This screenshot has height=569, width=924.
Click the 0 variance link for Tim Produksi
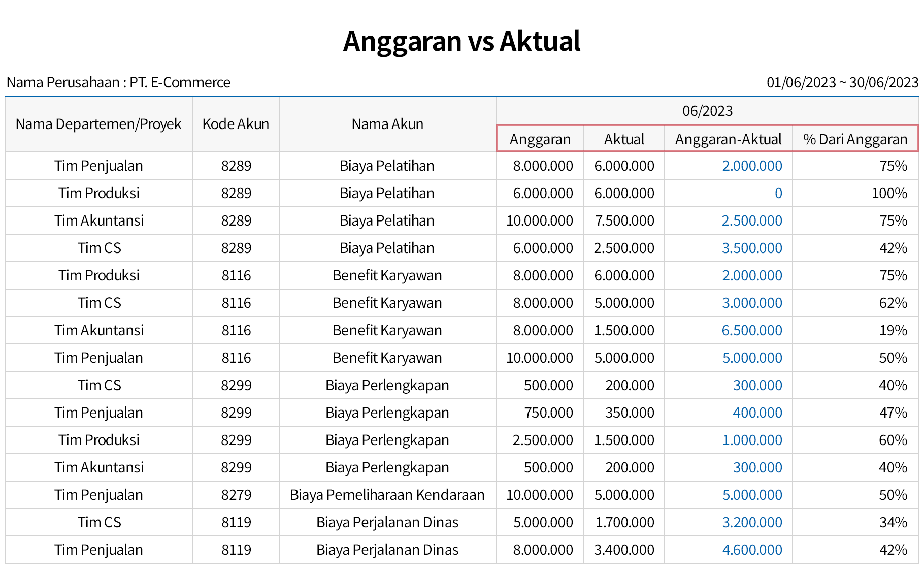[x=778, y=193]
